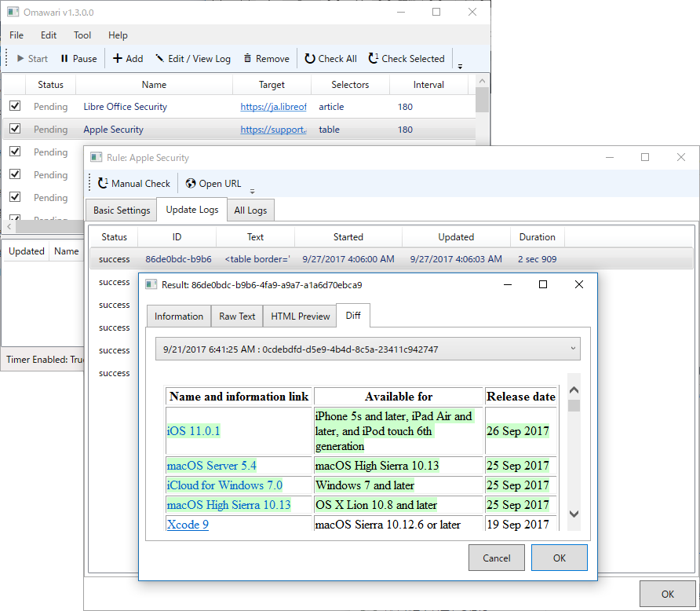Viewport: 700px width, 611px height.
Task: Click OK in the Result dialog
Action: [x=559, y=558]
